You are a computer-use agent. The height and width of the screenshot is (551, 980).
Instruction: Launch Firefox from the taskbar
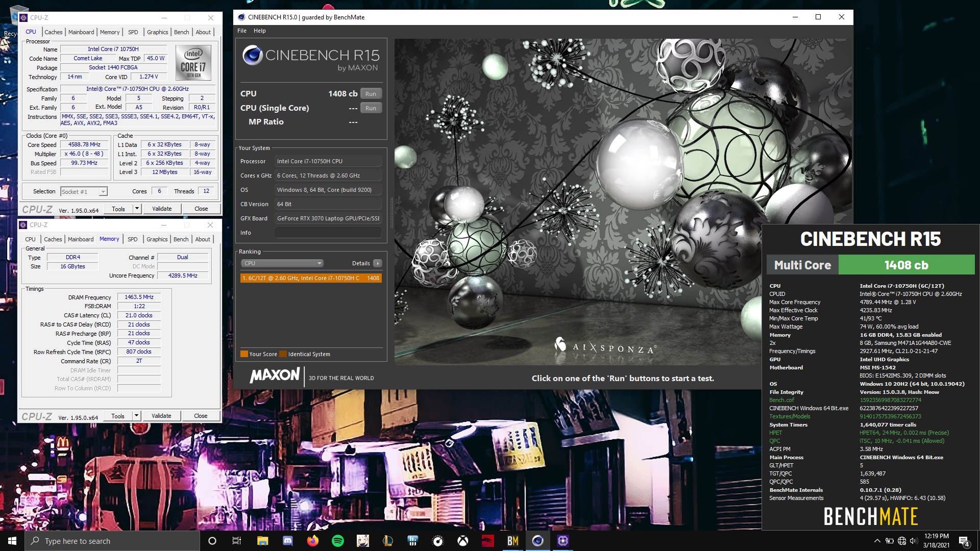pos(312,541)
